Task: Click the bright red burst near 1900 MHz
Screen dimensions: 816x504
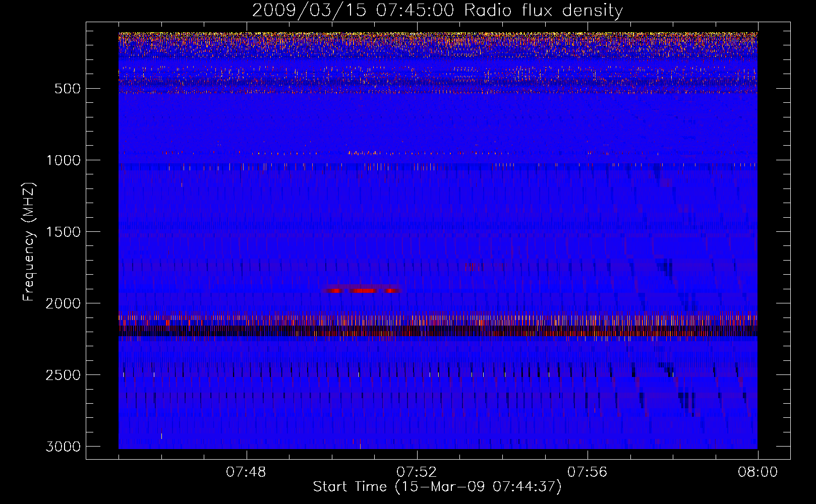Action: tap(362, 290)
